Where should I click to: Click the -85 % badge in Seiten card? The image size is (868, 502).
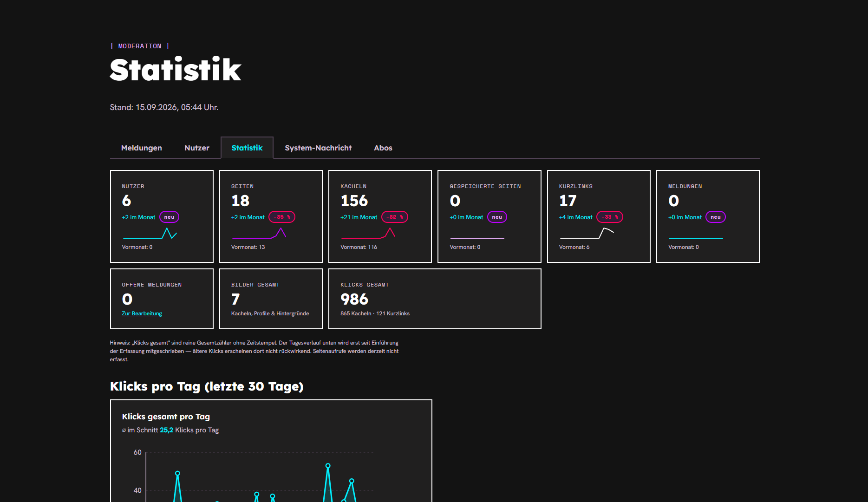pyautogui.click(x=282, y=217)
